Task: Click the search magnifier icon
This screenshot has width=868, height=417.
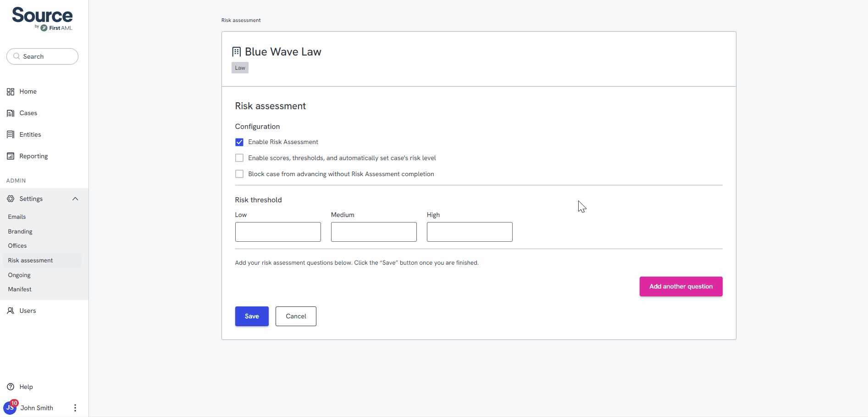Action: [x=17, y=56]
